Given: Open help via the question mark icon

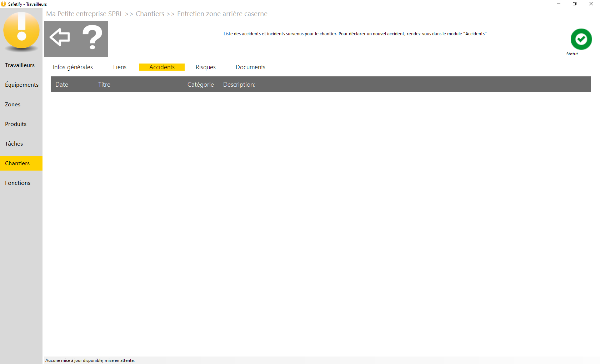Looking at the screenshot, I should click(92, 37).
